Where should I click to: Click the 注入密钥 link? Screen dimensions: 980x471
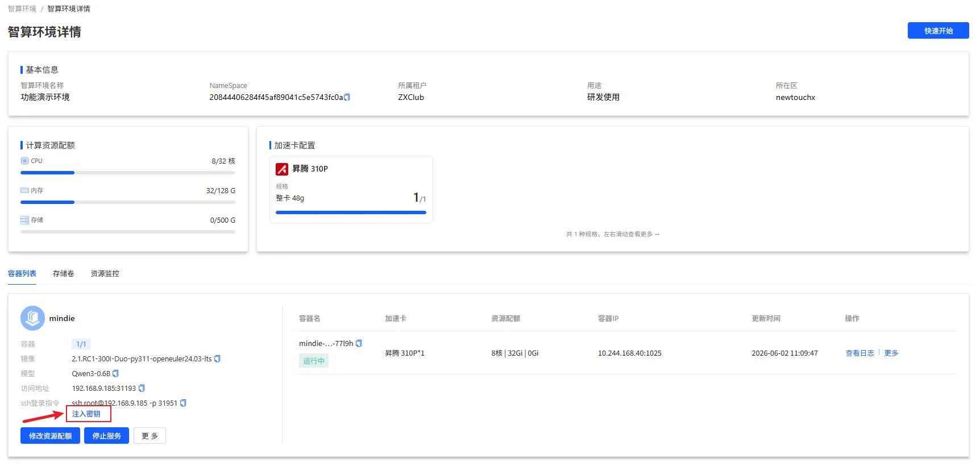tap(86, 414)
